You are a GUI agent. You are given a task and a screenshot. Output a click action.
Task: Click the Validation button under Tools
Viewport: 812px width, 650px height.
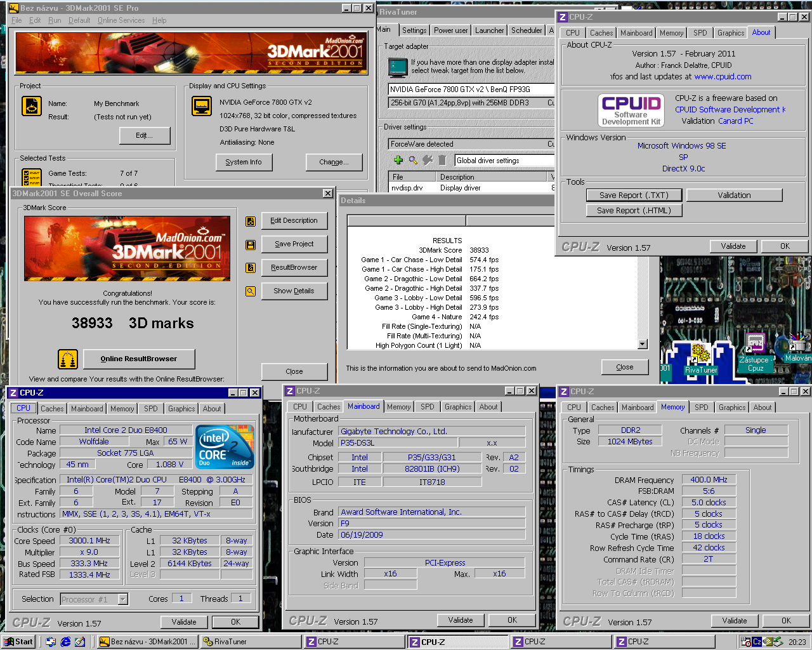tap(734, 196)
